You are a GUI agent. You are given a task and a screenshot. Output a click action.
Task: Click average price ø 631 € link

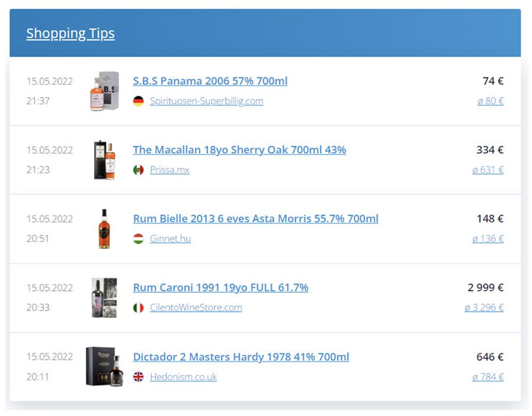(488, 170)
